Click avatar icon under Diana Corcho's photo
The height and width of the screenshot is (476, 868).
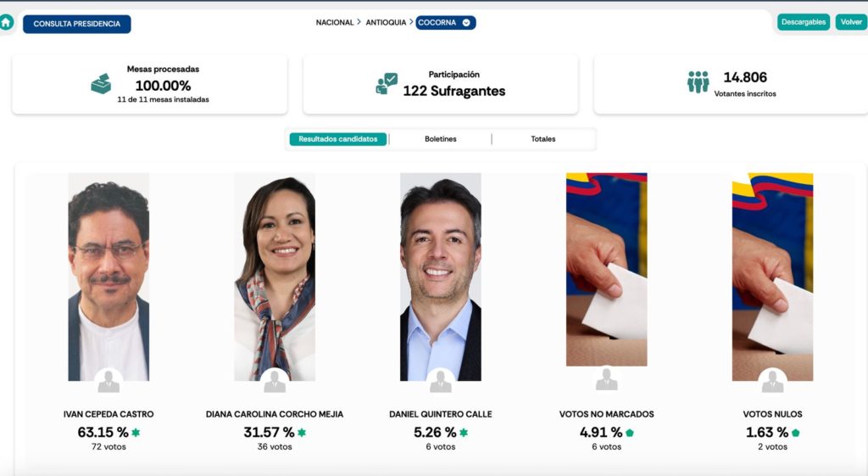[275, 381]
